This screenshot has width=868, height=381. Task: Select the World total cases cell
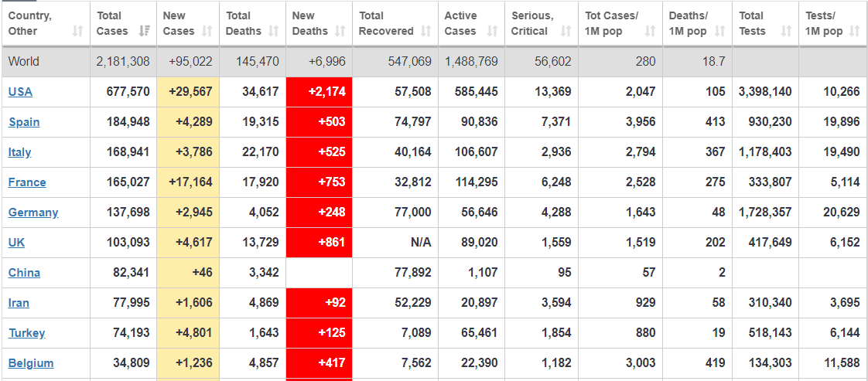click(123, 62)
